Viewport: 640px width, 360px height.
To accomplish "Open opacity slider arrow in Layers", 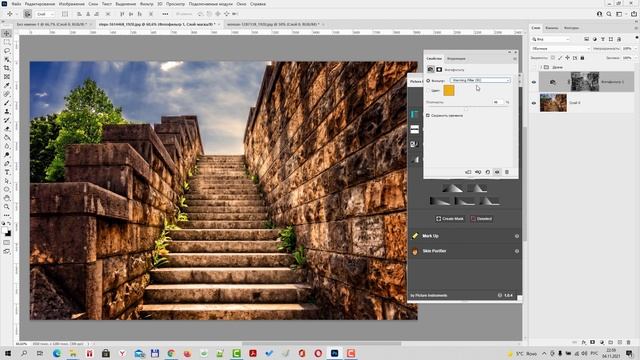I will (636, 49).
